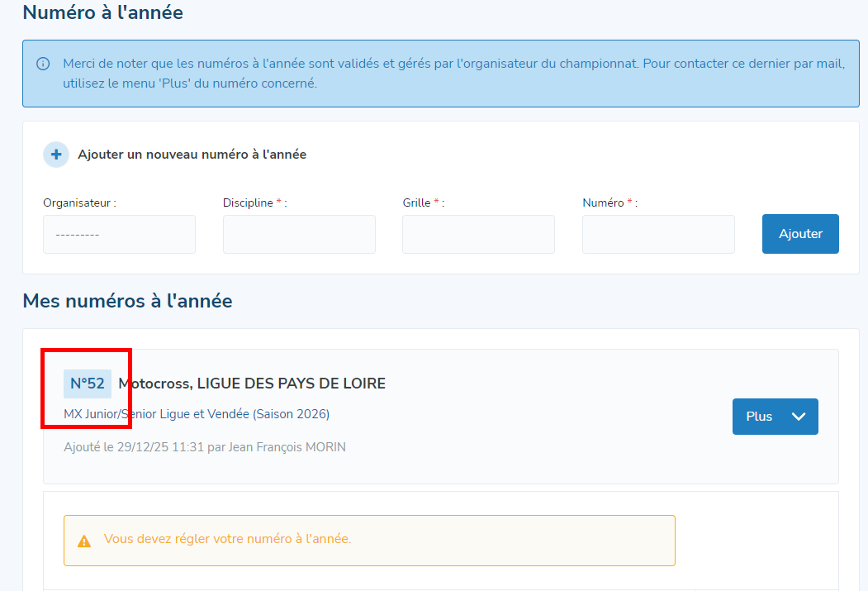Click the N°52 number badge

click(x=88, y=384)
